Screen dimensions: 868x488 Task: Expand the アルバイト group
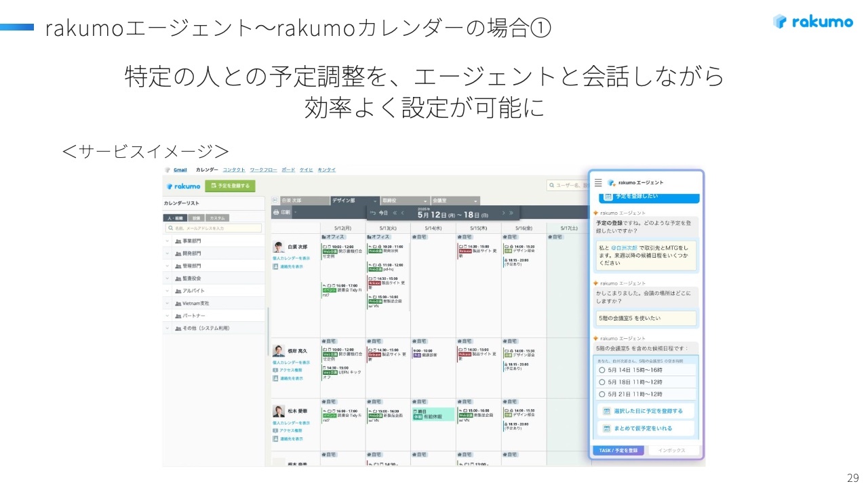[x=167, y=291]
